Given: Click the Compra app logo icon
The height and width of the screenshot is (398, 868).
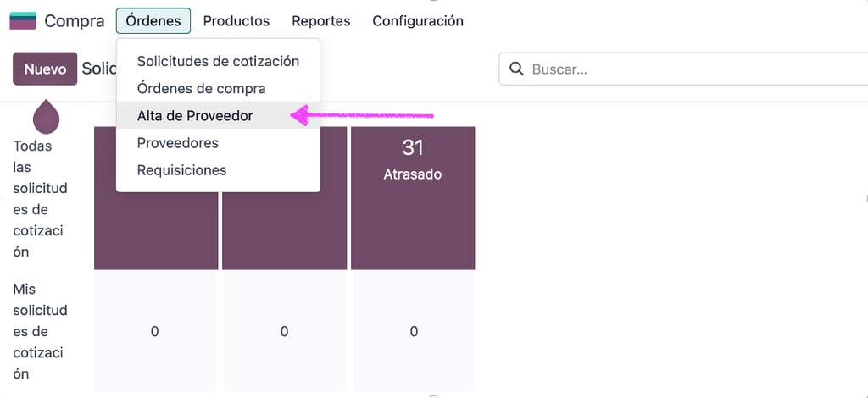Looking at the screenshot, I should (23, 21).
